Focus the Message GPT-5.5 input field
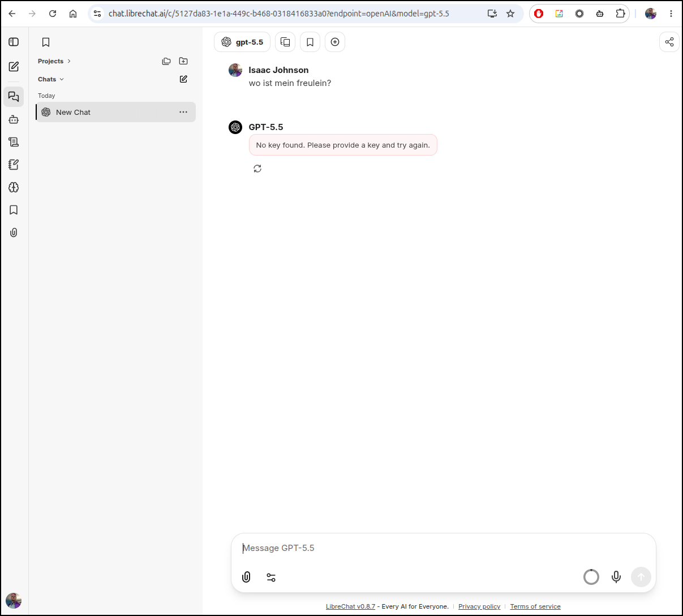The image size is (683, 616). (x=444, y=548)
